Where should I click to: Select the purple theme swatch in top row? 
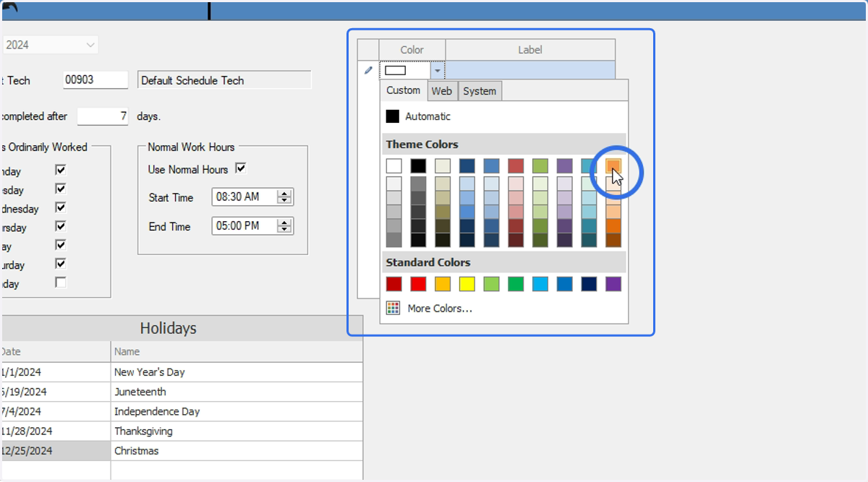565,165
